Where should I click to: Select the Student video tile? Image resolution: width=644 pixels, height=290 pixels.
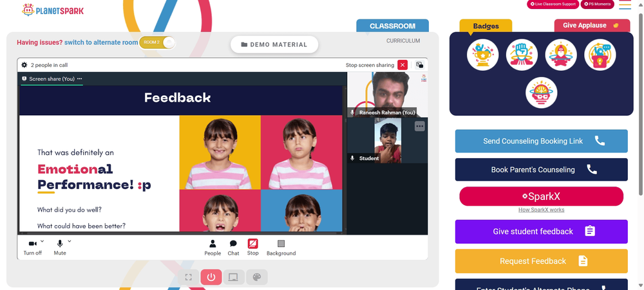387,140
